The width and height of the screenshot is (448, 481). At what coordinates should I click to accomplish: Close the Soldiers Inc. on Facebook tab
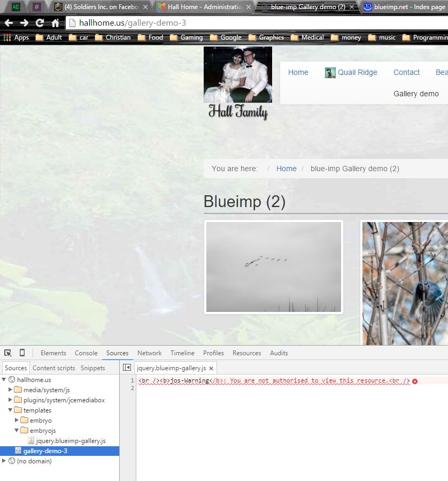145,7
